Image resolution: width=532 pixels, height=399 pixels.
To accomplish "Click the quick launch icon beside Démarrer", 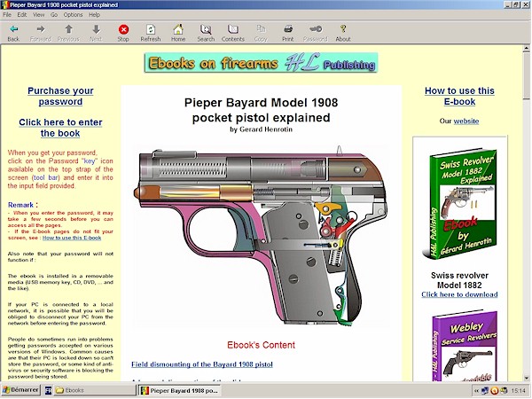I will pos(48,390).
